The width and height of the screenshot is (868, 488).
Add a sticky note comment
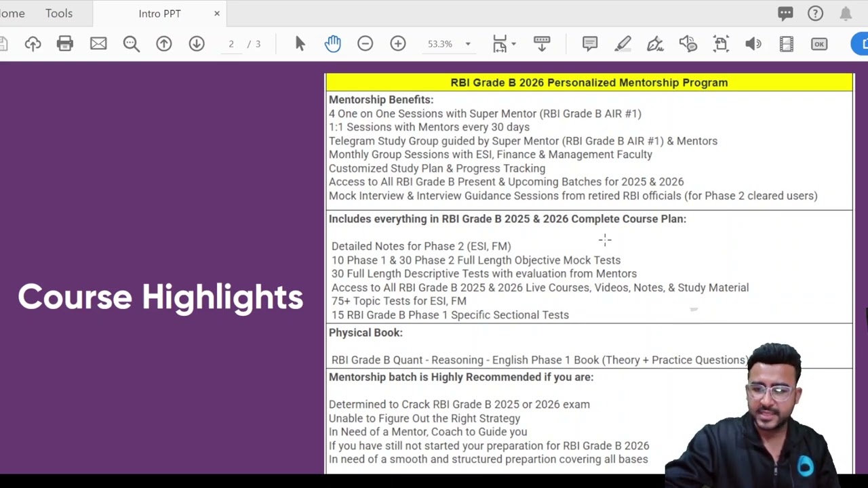[590, 44]
